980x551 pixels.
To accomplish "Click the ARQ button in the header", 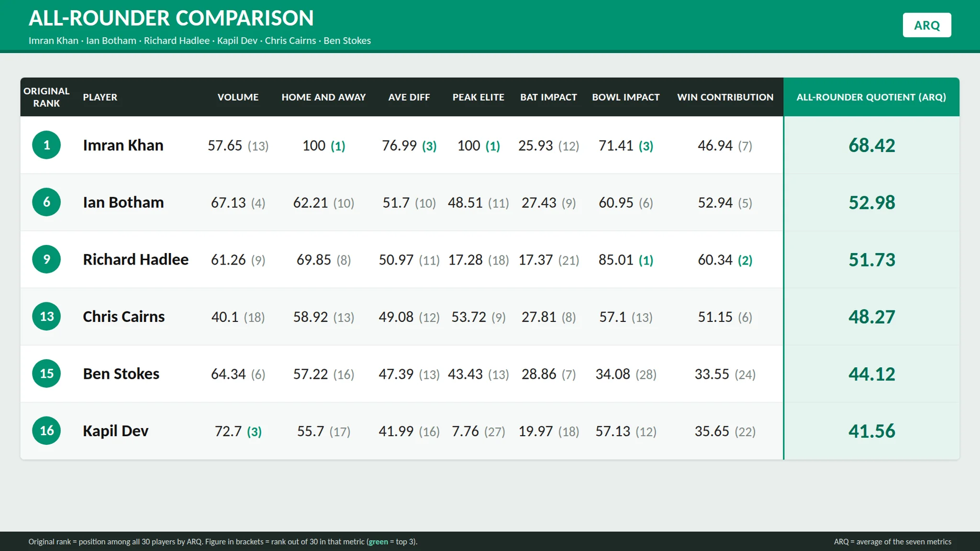I will click(x=927, y=25).
